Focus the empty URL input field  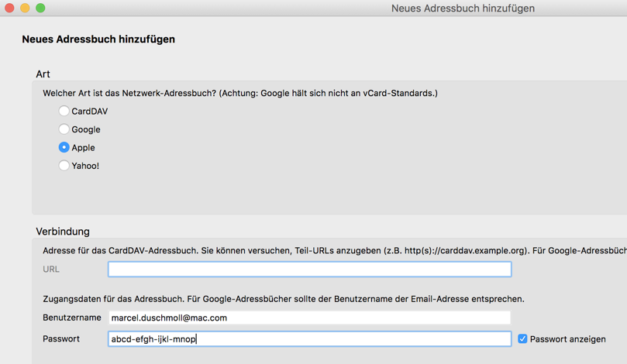pyautogui.click(x=309, y=270)
